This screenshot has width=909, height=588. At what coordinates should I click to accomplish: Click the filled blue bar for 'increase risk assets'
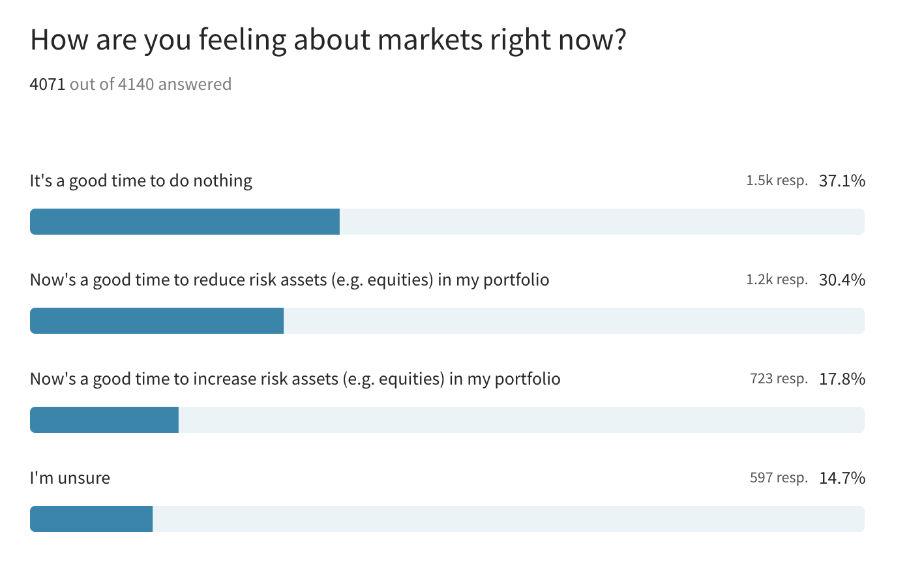(104, 420)
